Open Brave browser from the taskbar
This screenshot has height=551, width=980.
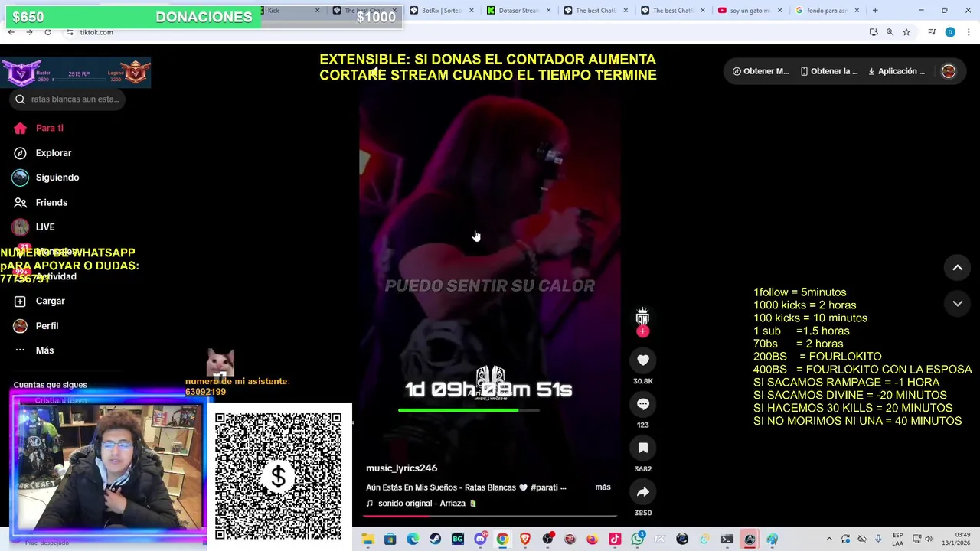pos(525,540)
